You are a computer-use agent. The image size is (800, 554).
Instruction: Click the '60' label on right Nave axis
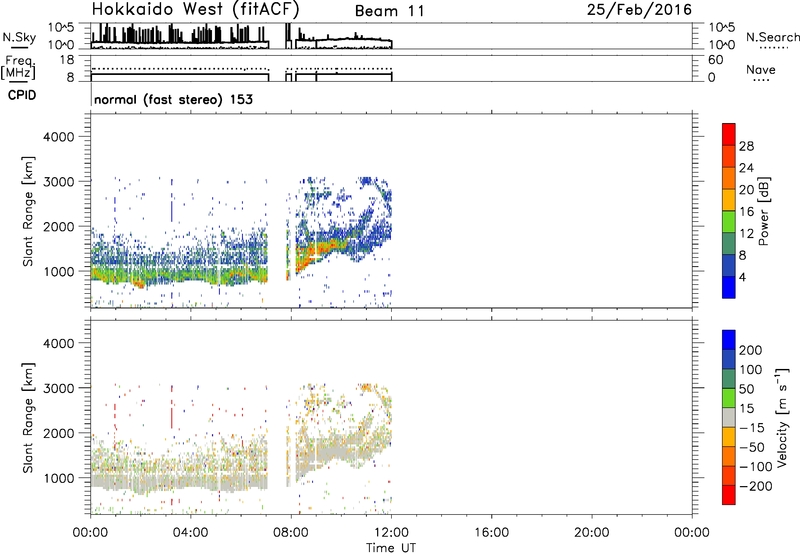click(715, 60)
